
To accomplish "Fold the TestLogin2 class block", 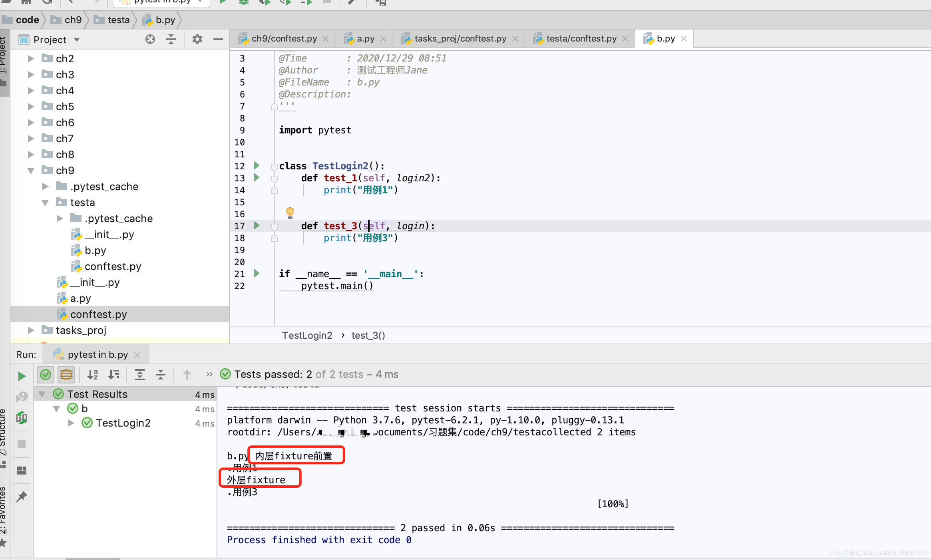I will tap(274, 166).
